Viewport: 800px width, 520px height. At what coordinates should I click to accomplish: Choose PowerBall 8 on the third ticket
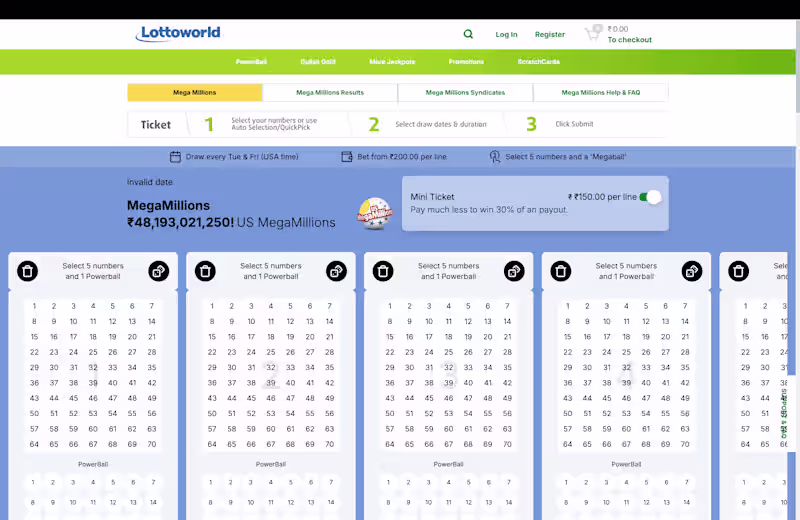[x=388, y=503]
